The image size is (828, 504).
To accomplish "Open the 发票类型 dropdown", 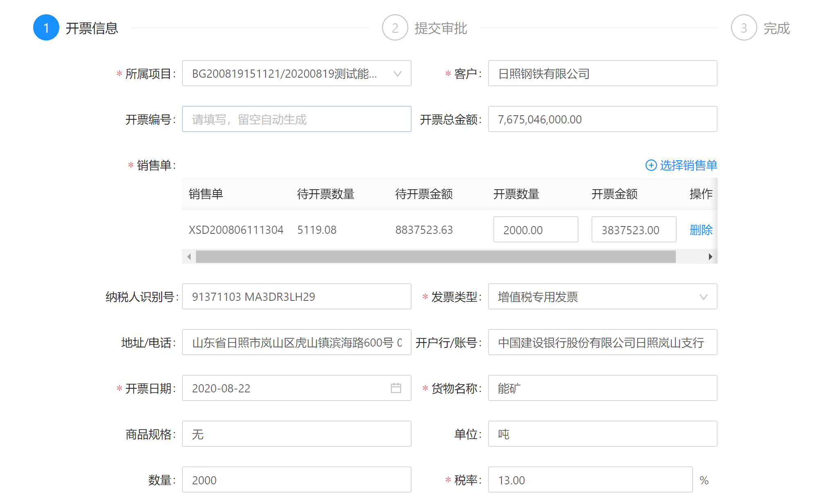I will click(703, 297).
